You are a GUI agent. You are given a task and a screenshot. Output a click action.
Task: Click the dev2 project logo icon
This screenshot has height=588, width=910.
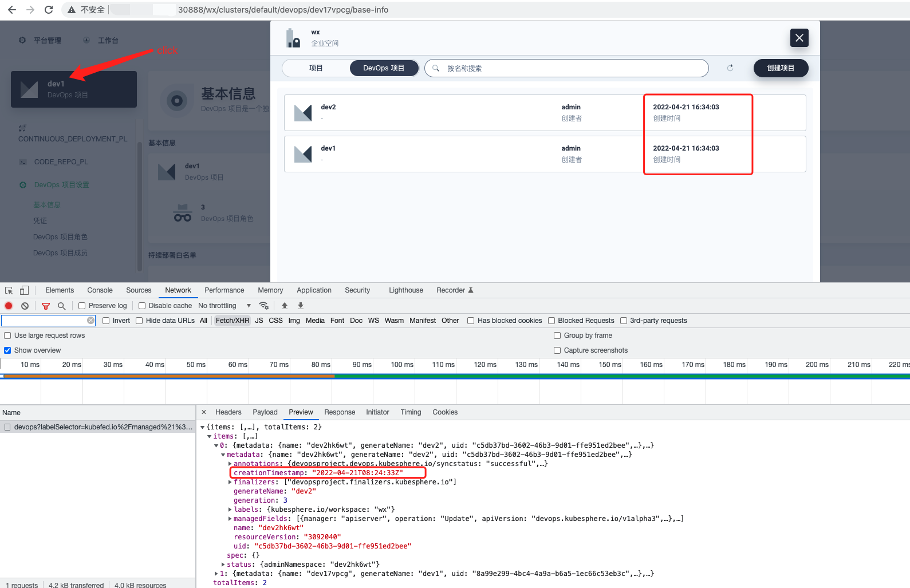click(303, 113)
